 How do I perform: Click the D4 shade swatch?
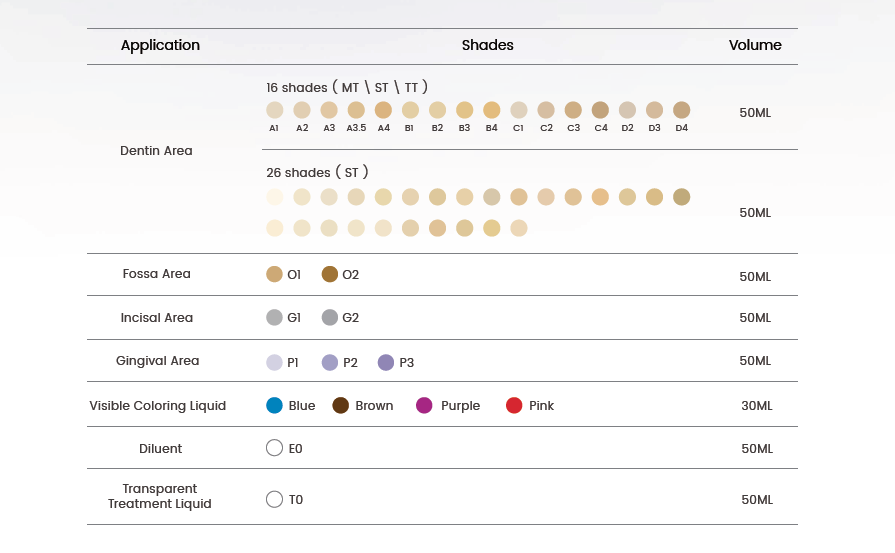click(682, 110)
